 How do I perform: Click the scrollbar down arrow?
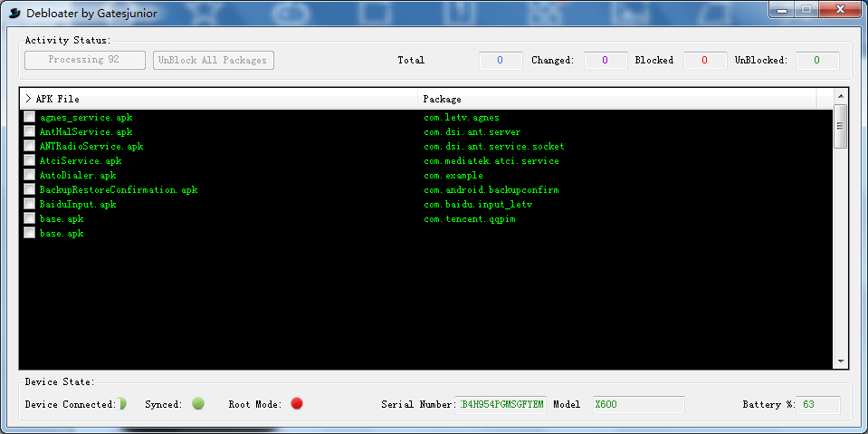click(x=840, y=362)
